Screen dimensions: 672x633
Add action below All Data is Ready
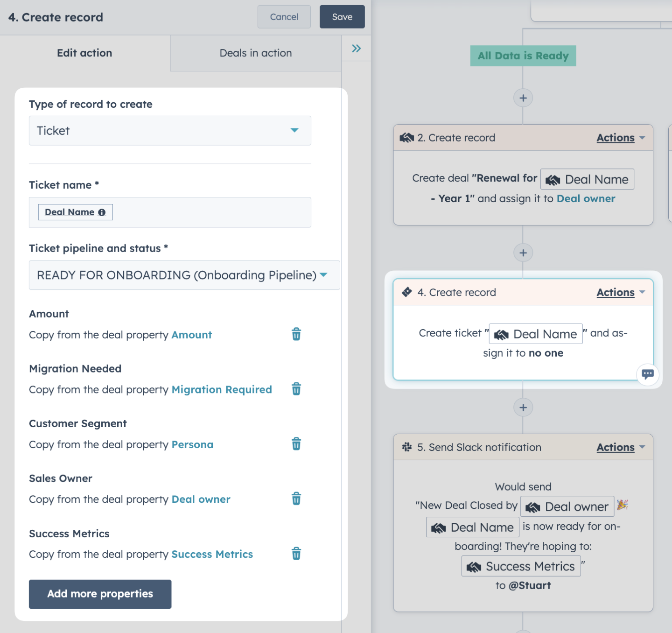(523, 98)
